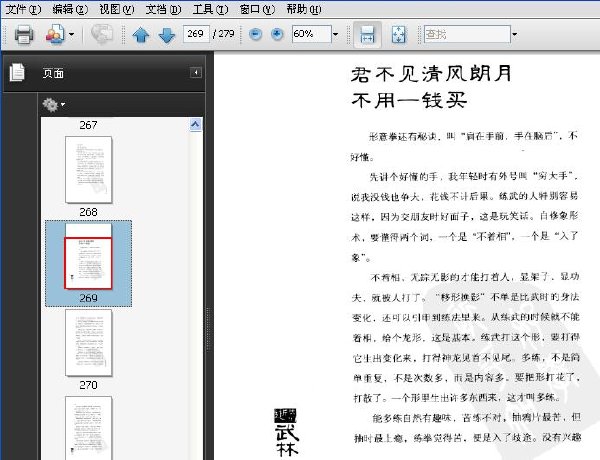The width and height of the screenshot is (600, 460).
Task: Open the 工具(T) menu
Action: point(210,9)
